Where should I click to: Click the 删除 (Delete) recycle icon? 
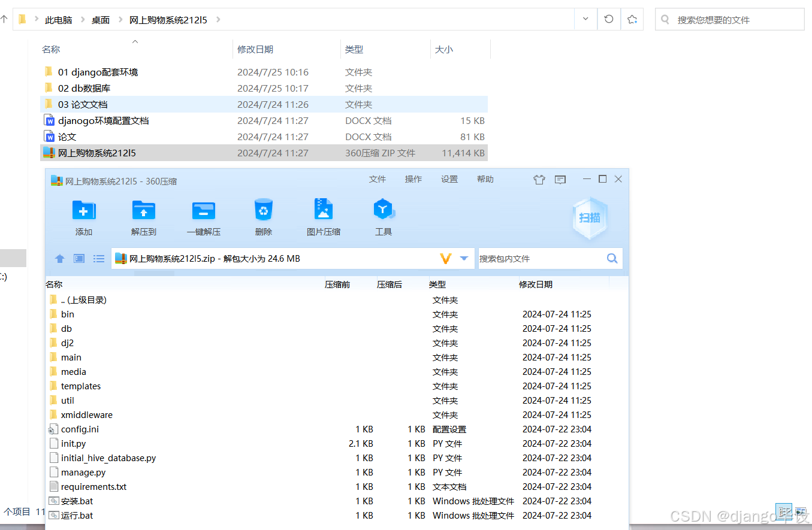pyautogui.click(x=264, y=210)
